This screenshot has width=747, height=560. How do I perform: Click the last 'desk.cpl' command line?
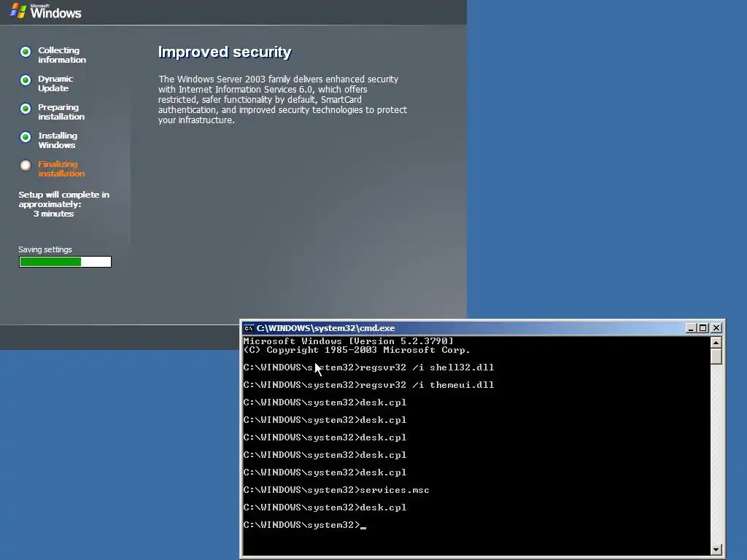coord(325,507)
